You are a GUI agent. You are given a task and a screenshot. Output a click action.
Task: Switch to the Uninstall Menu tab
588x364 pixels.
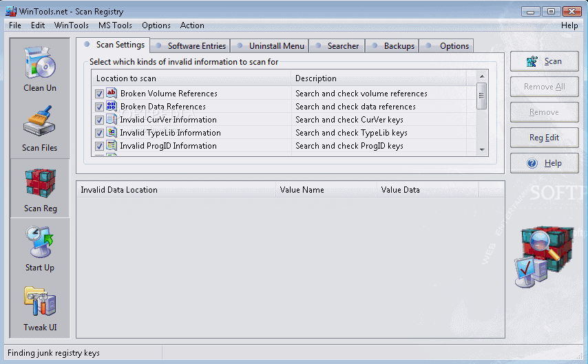point(270,45)
